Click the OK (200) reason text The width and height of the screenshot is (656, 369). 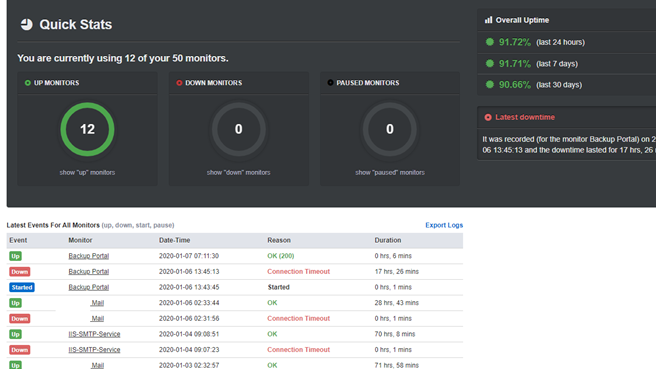click(x=281, y=256)
